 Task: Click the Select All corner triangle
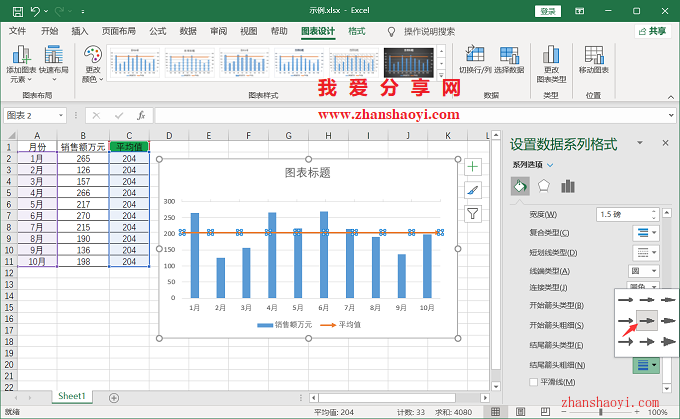11,136
